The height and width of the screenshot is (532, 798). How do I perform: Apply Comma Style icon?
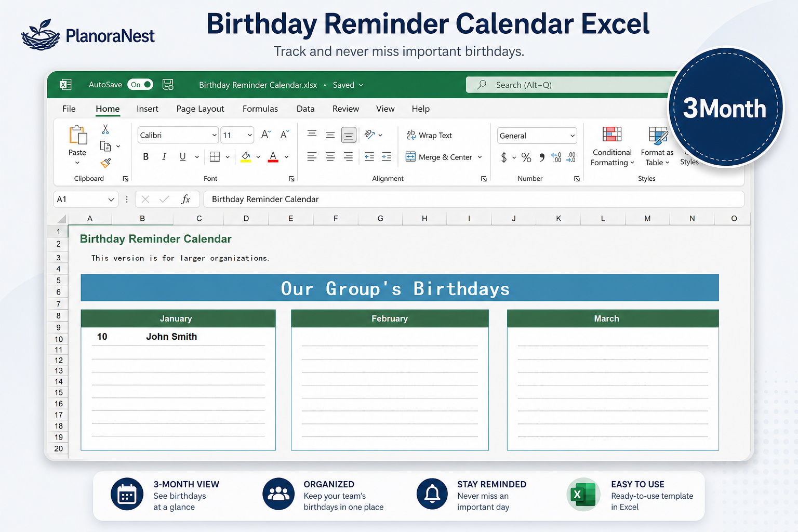(542, 157)
